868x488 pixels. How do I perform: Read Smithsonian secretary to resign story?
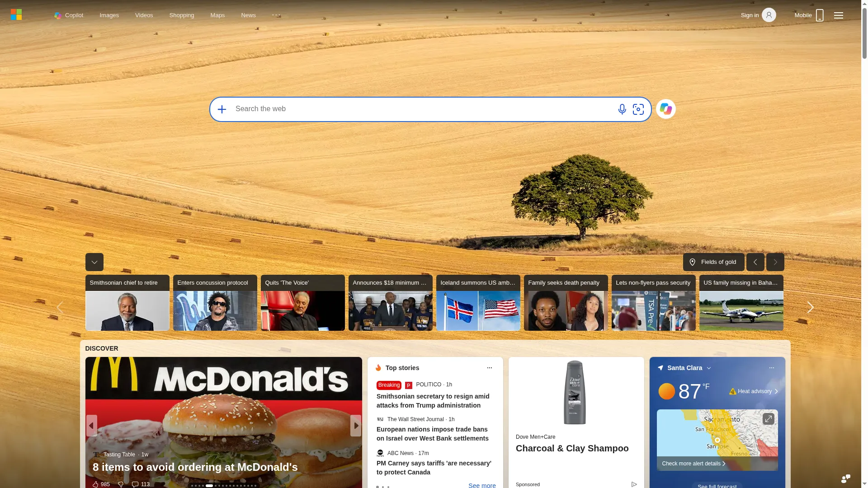pos(433,401)
